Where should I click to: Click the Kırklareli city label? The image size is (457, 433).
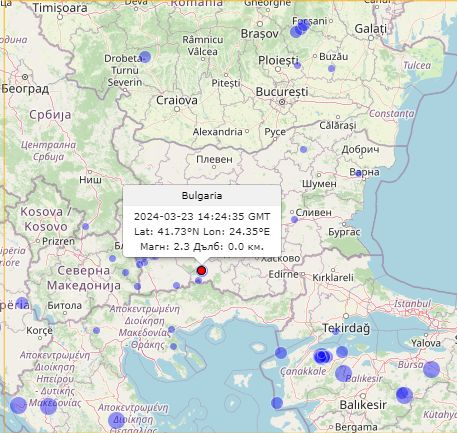pyautogui.click(x=333, y=277)
